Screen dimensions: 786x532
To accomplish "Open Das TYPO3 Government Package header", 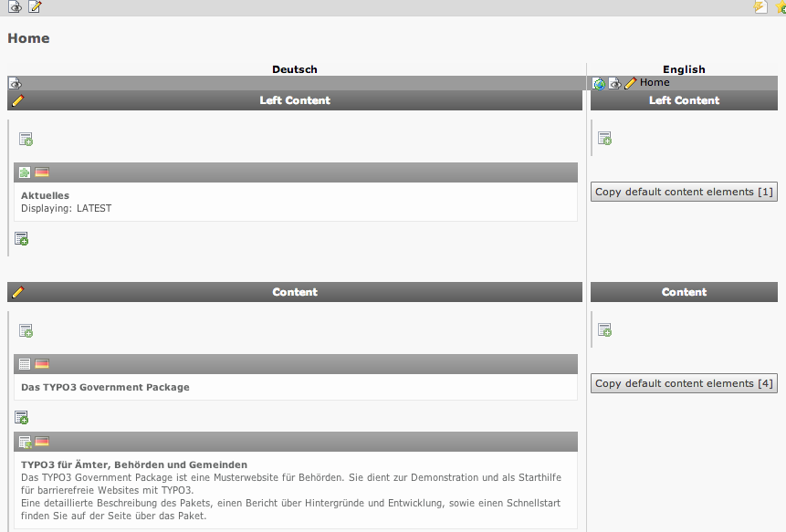I will pyautogui.click(x=105, y=387).
